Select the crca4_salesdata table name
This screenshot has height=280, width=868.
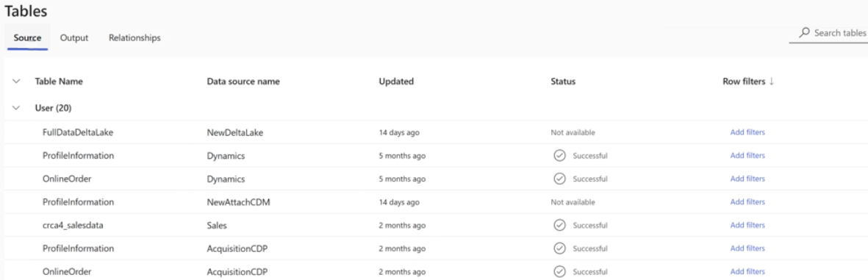pyautogui.click(x=73, y=225)
